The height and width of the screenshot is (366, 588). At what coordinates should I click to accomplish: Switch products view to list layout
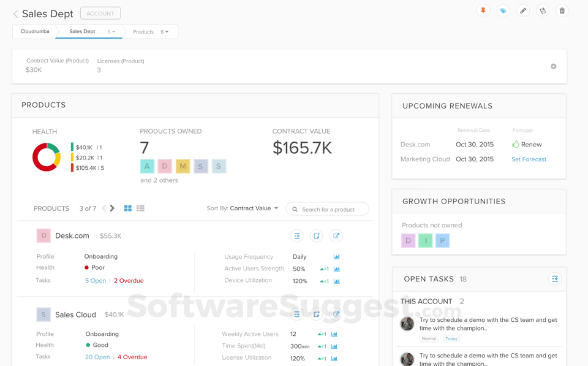pos(140,208)
